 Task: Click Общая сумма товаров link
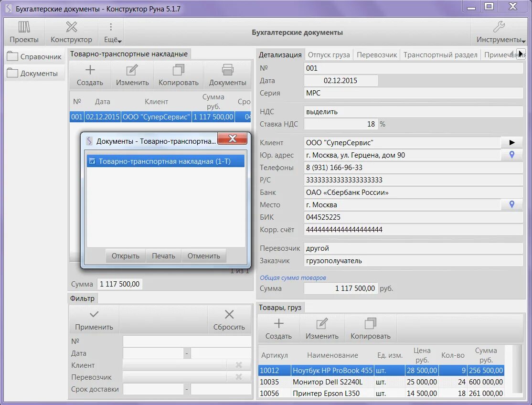pyautogui.click(x=293, y=277)
